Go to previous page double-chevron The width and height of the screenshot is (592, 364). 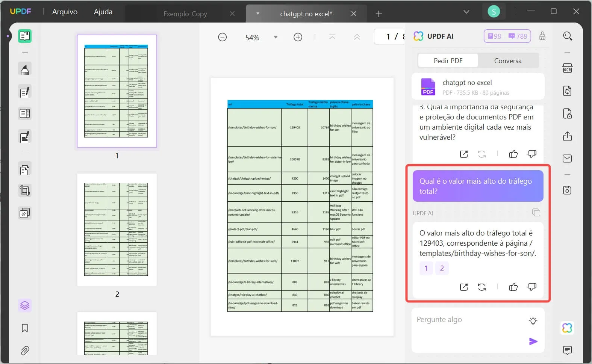click(x=357, y=37)
